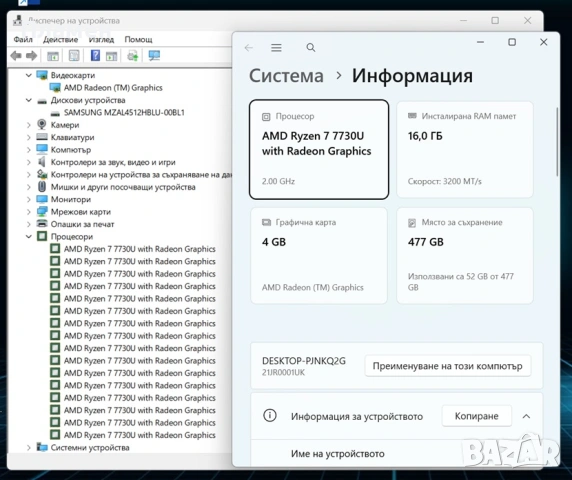Viewport: 572px width, 480px height.
Task: Open the blue question mark help icon
Action: [x=95, y=55]
